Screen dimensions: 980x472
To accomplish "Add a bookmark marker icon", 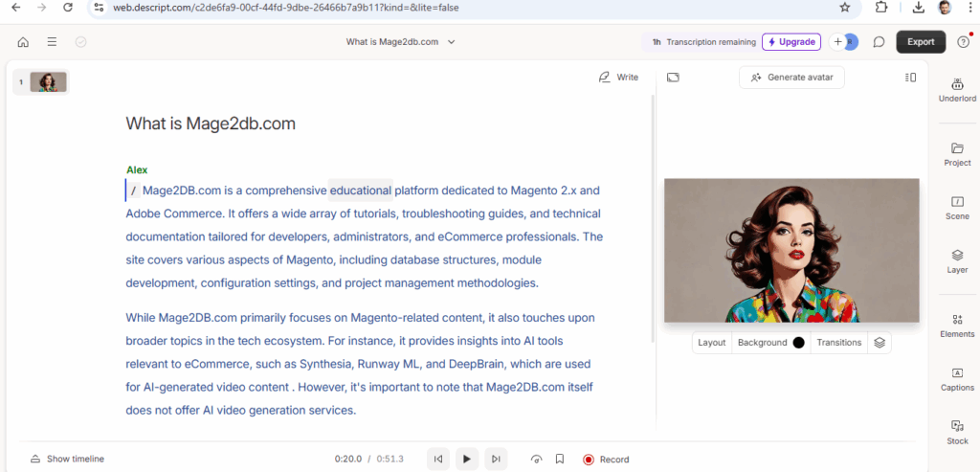I will click(x=560, y=459).
